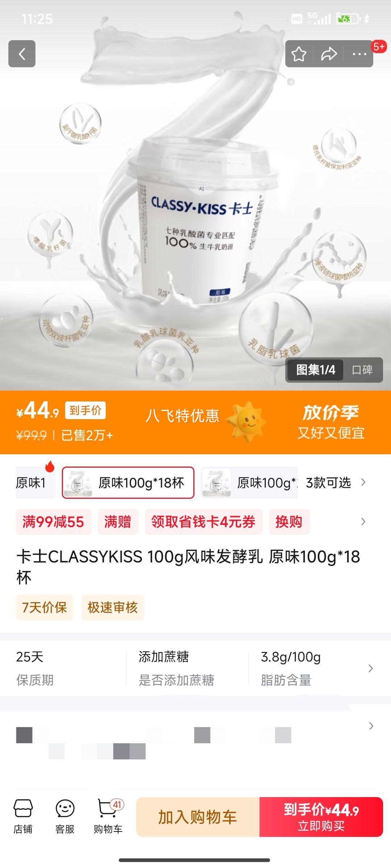Switch to 口碑 reviews tab

pyautogui.click(x=362, y=370)
